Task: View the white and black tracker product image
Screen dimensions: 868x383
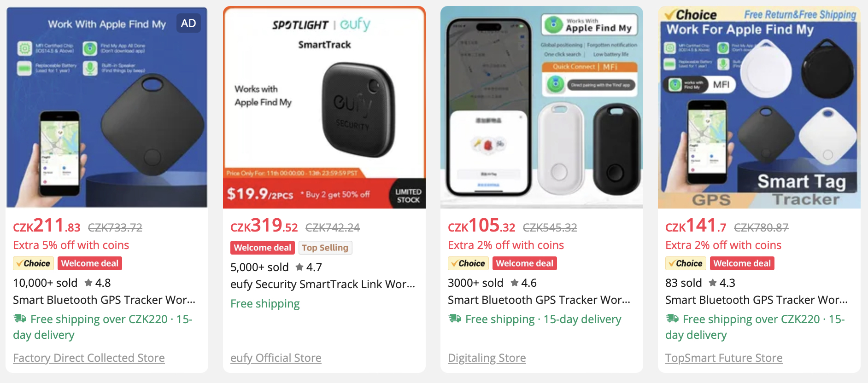Action: point(542,107)
